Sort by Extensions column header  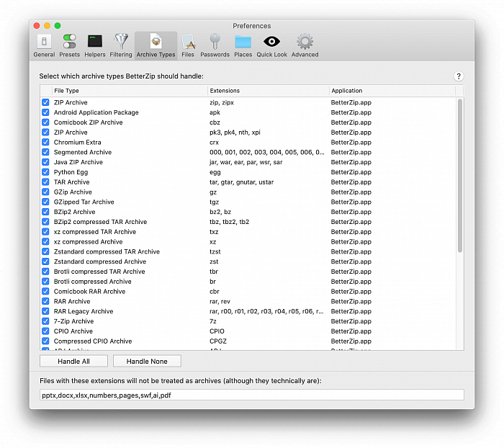[x=269, y=91]
